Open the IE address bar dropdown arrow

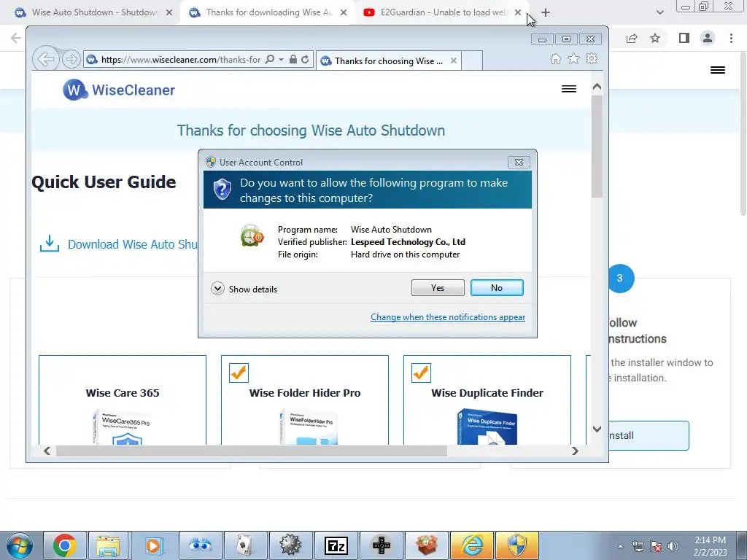point(281,60)
